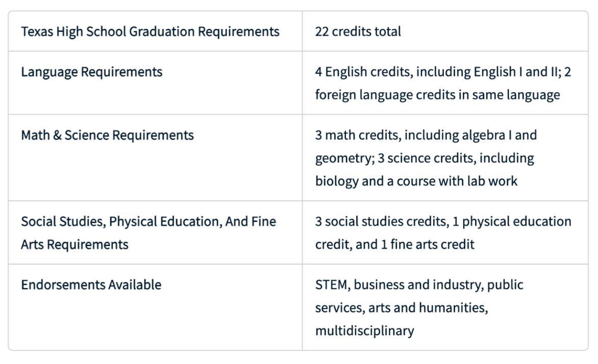This screenshot has height=364, width=598.
Task: Click the Social Studies, Physical Education label
Action: [148, 221]
